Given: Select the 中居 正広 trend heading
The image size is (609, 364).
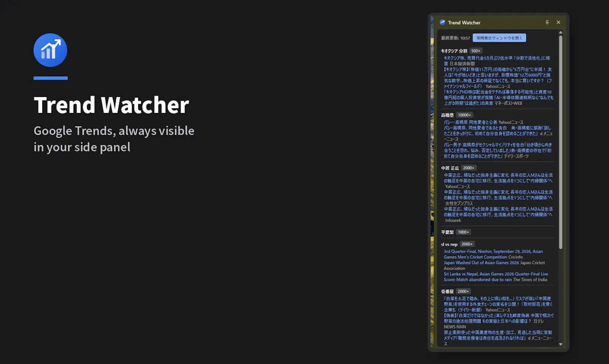Looking at the screenshot, I should 450,168.
